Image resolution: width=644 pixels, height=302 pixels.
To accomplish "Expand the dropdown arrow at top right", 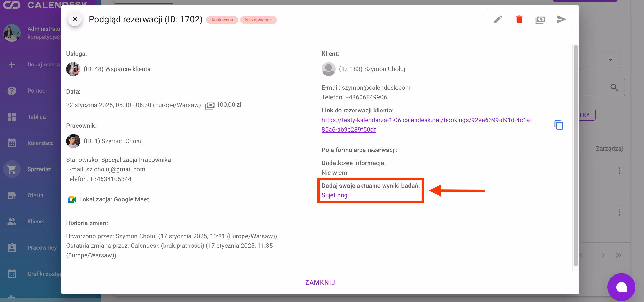I will 610,60.
